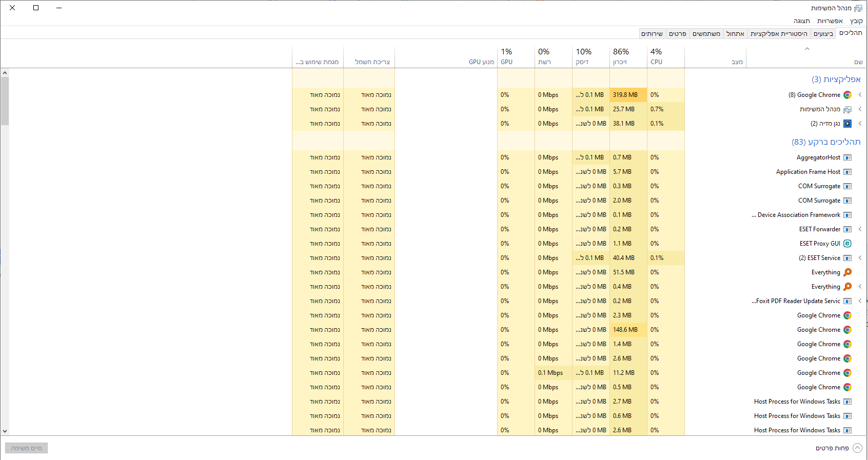Sort by the GPU 1% column header
This screenshot has height=460, width=868.
click(x=516, y=57)
